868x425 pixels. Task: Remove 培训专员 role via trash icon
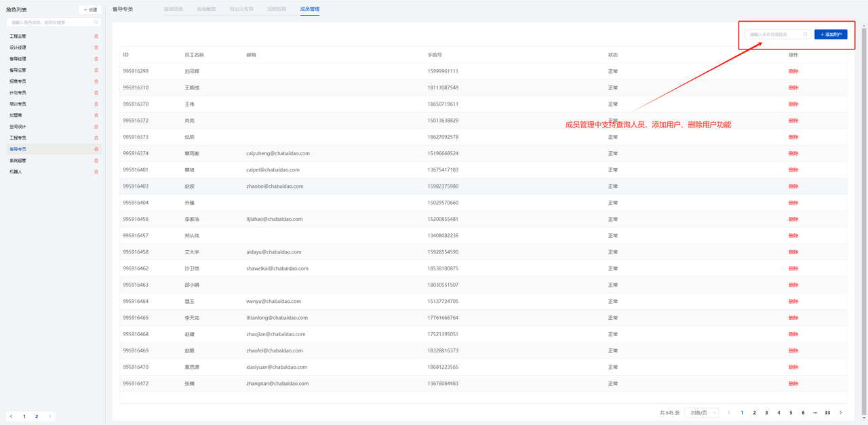(x=96, y=104)
